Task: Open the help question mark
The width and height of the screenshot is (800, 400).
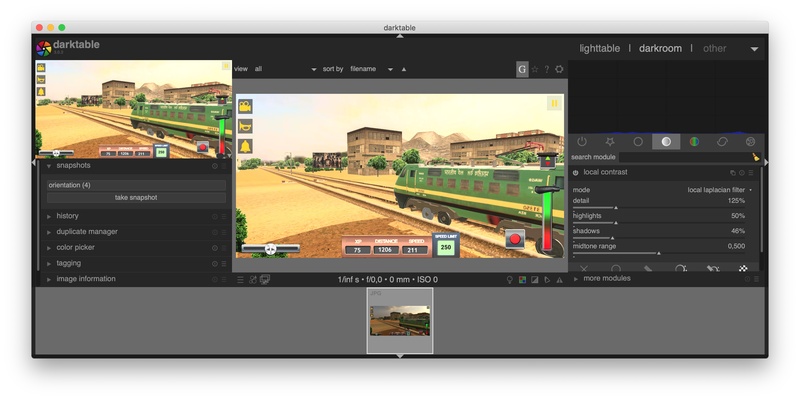Action: point(546,69)
